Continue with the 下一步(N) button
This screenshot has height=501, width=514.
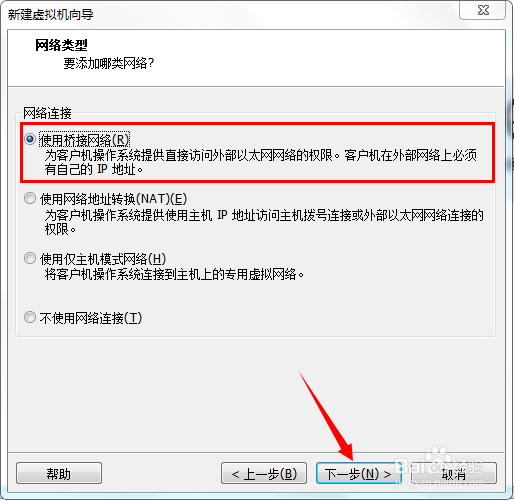tap(358, 473)
